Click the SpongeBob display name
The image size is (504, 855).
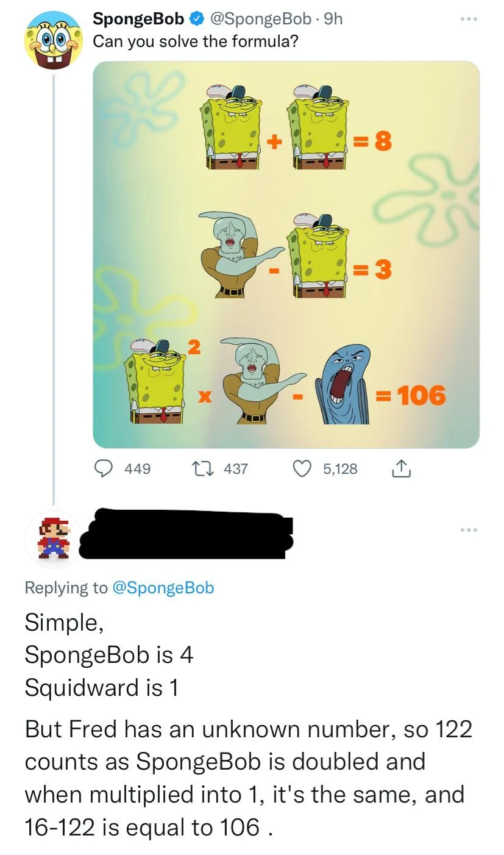[138, 20]
